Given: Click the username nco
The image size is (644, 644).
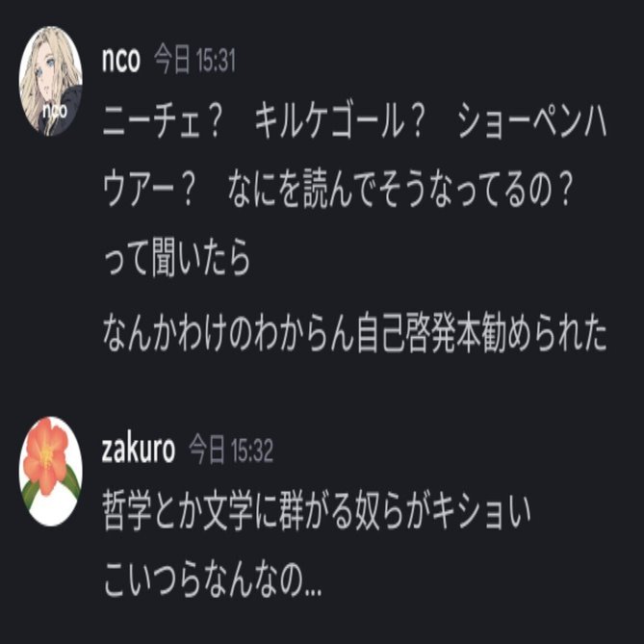Looking at the screenshot, I should [x=121, y=60].
